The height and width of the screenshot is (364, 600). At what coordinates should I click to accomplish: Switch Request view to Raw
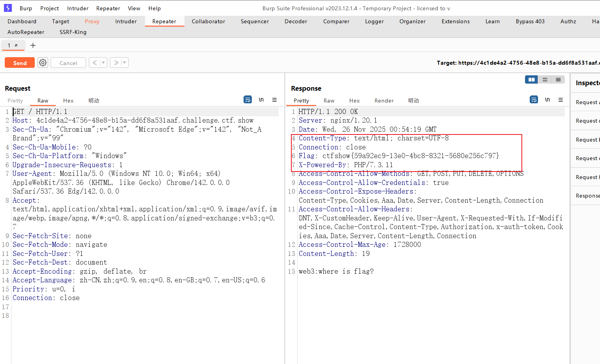tap(43, 101)
